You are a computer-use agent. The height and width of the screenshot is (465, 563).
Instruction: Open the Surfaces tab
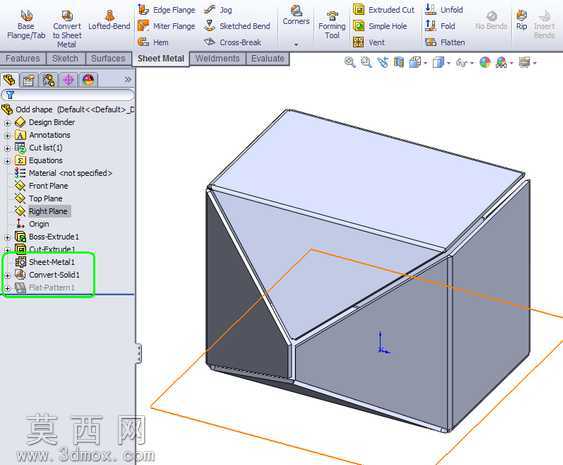coord(108,59)
